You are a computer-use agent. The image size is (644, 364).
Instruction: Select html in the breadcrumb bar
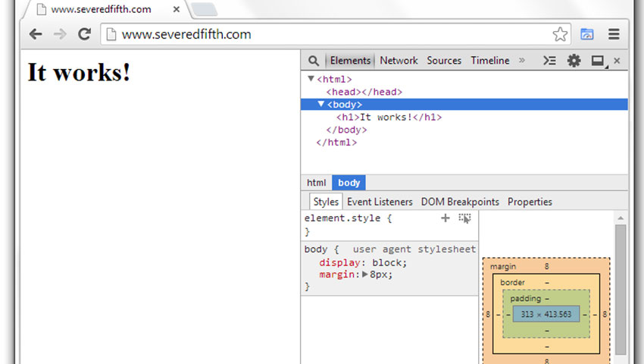pos(316,183)
